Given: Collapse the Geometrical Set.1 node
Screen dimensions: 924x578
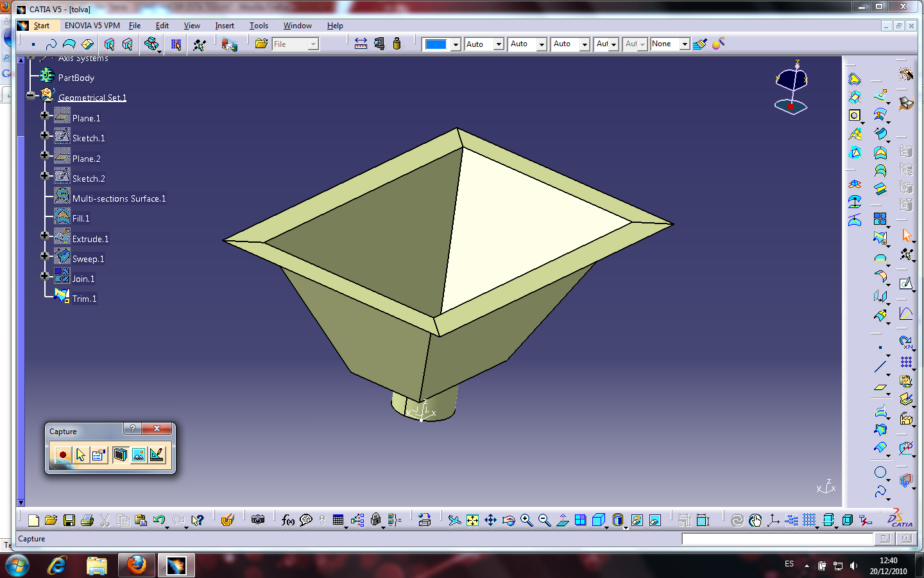Looking at the screenshot, I should click(x=30, y=95).
